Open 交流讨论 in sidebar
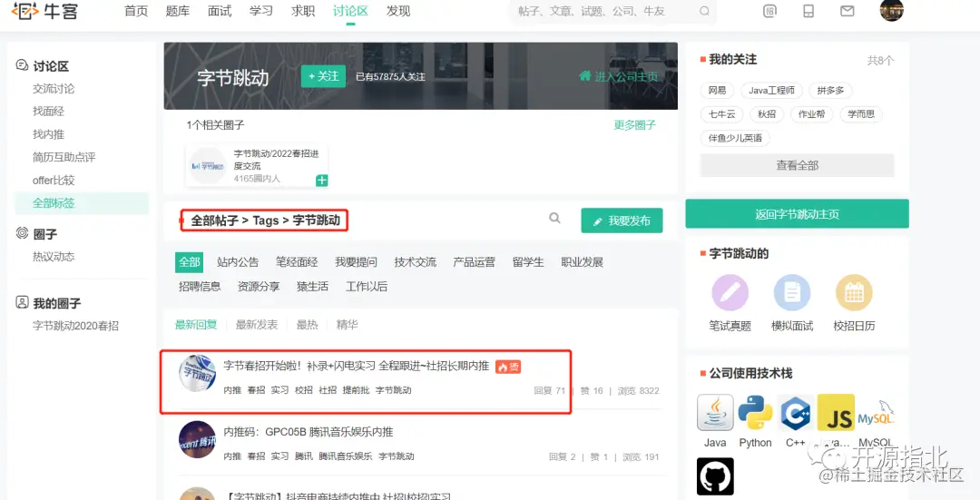 click(x=54, y=89)
